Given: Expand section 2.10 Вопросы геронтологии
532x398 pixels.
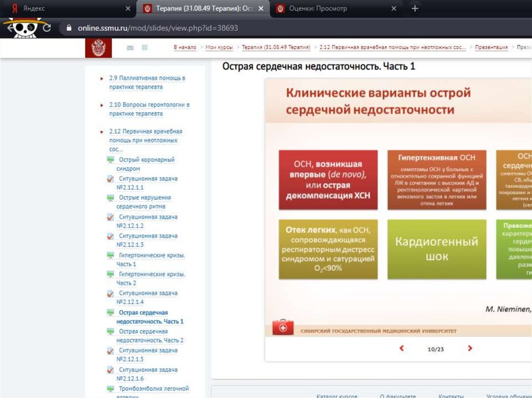Looking at the screenshot, I should point(102,105).
